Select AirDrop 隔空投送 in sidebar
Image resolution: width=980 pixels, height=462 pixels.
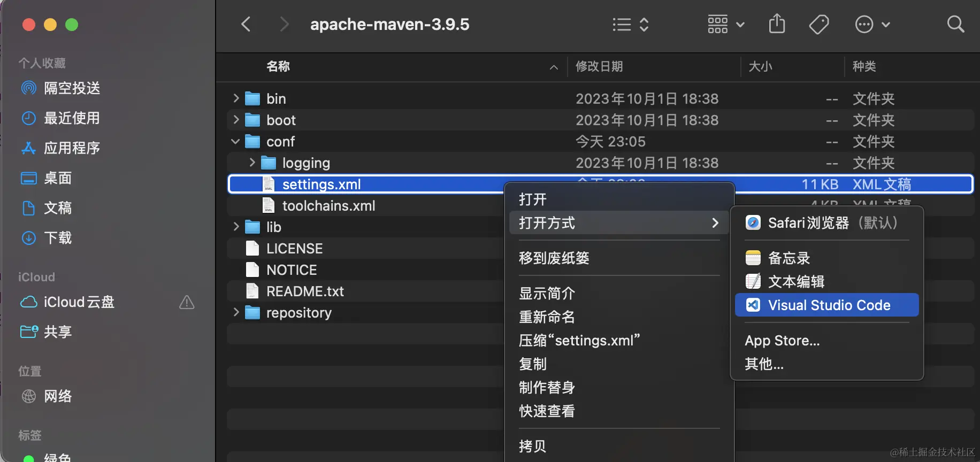coord(60,88)
